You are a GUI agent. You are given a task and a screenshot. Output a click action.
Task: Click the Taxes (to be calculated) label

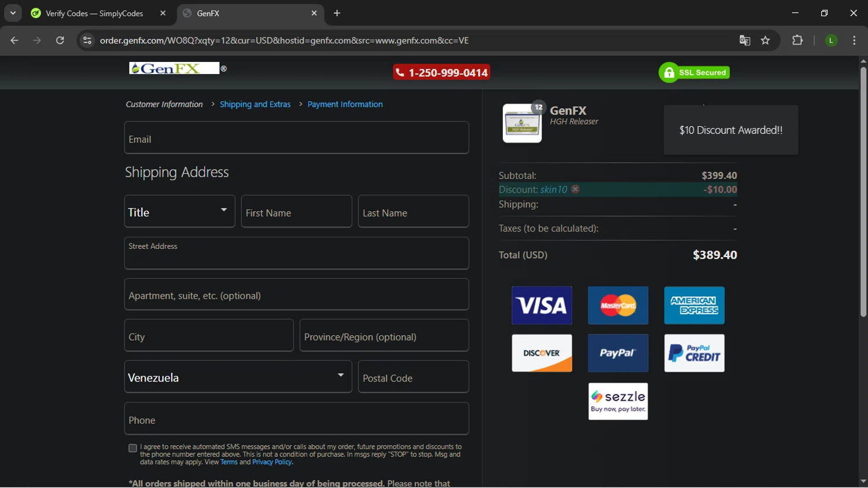[549, 228]
